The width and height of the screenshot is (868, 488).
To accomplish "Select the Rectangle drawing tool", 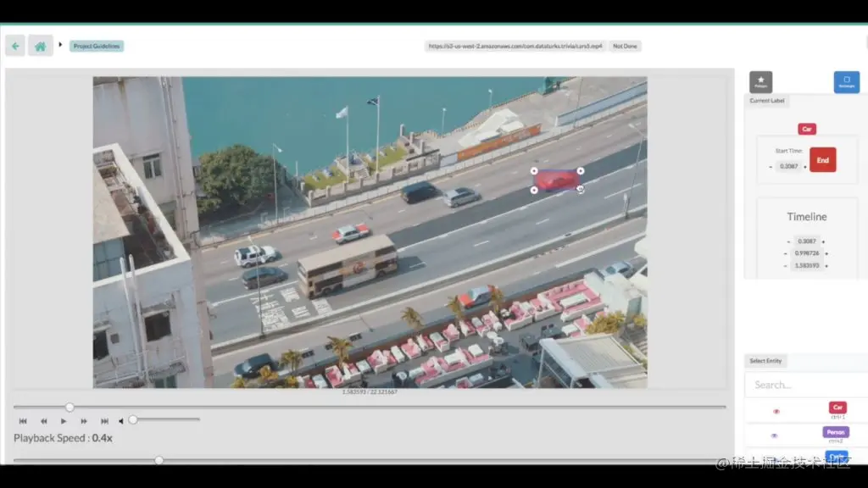I will coord(847,82).
